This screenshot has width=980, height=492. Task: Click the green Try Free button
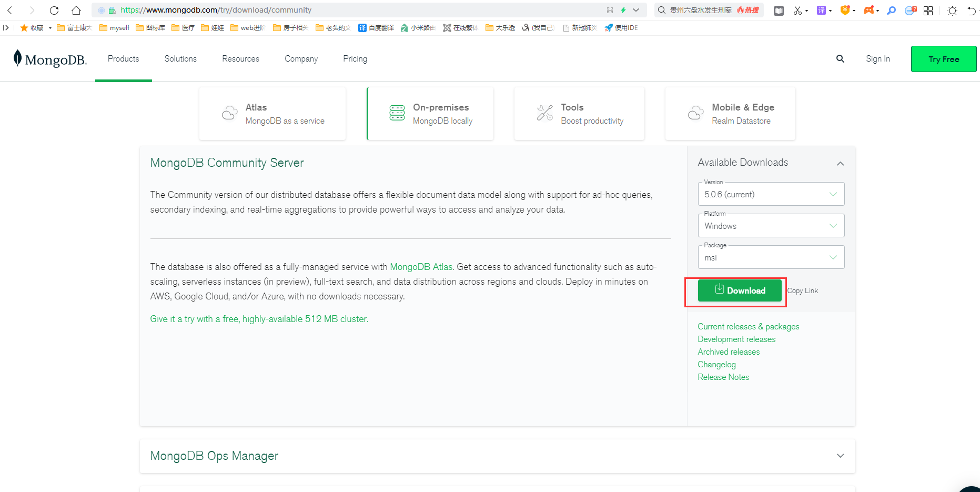click(x=944, y=59)
